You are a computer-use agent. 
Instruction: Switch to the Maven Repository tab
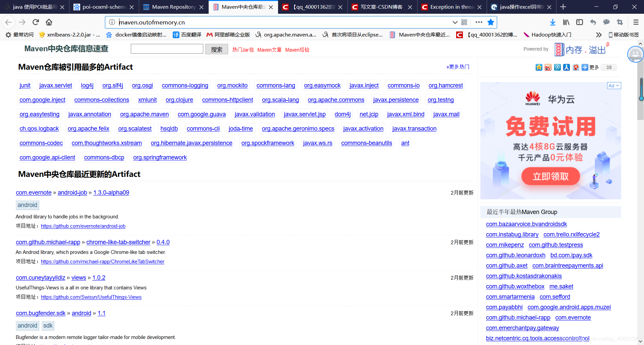coord(174,7)
